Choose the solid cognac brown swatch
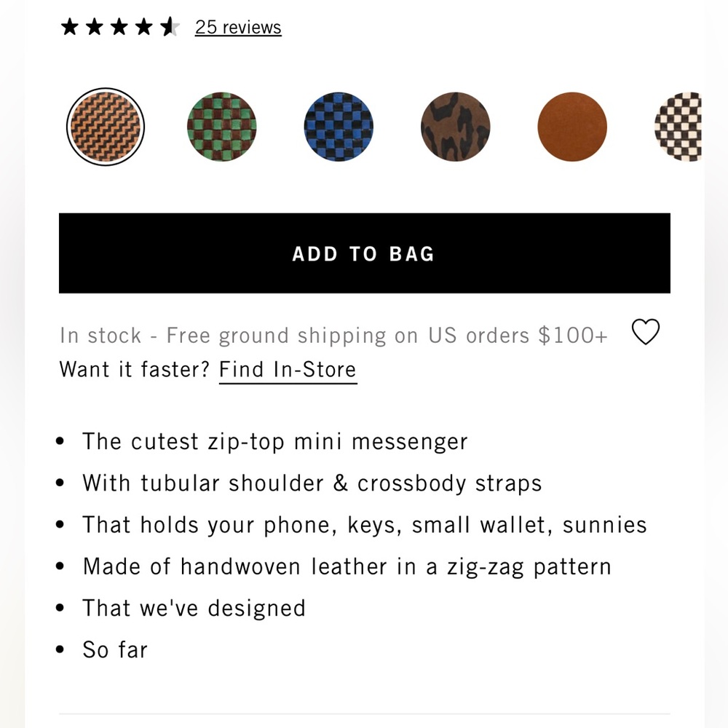 click(572, 127)
